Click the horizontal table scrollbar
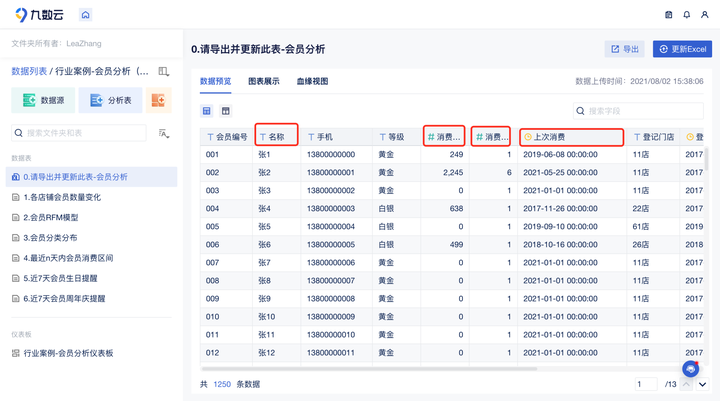Image resolution: width=720 pixels, height=401 pixels. pos(369,369)
